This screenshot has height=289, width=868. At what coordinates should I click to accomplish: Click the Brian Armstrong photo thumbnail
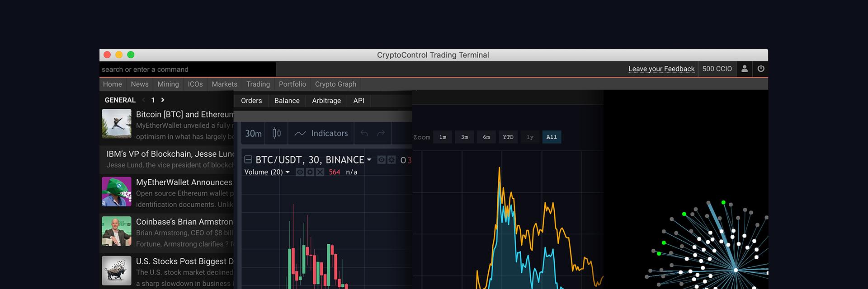[x=117, y=231]
